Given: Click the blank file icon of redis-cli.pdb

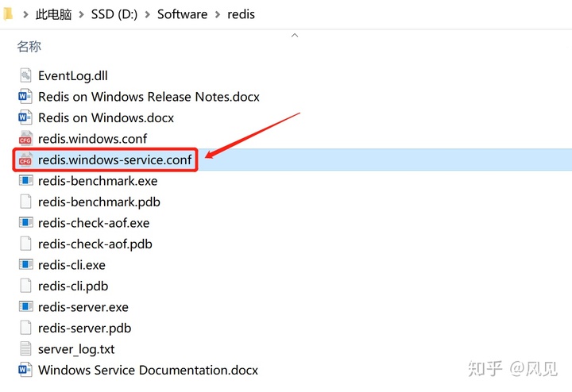Looking at the screenshot, I should pos(25,286).
